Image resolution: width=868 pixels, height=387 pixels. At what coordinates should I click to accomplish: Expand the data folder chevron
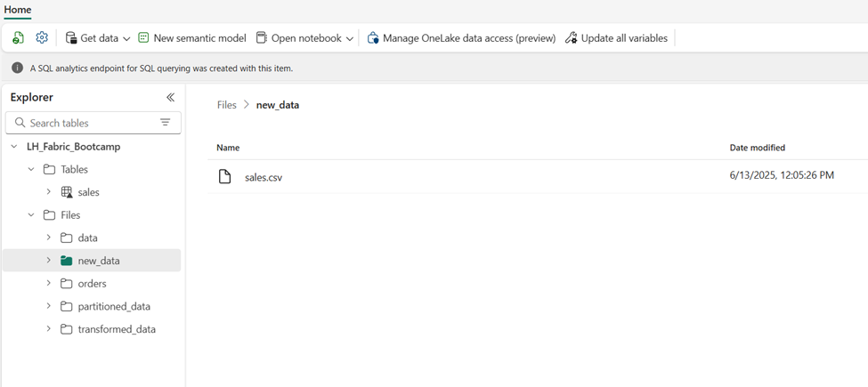(x=49, y=238)
